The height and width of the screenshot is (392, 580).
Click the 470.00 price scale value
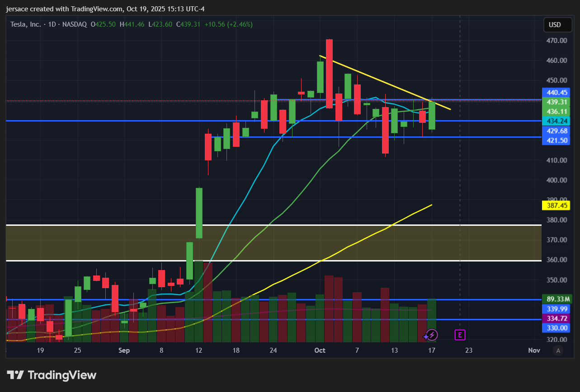tap(557, 40)
